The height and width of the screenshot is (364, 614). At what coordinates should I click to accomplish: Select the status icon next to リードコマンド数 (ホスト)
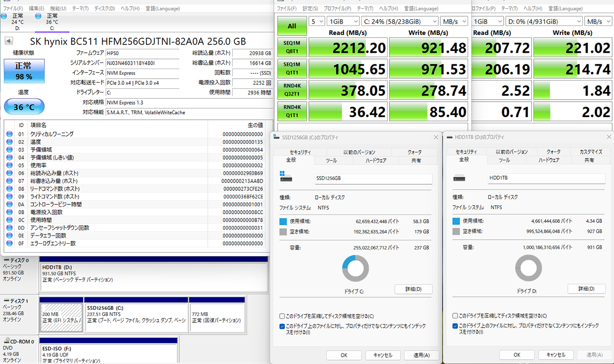[9, 189]
